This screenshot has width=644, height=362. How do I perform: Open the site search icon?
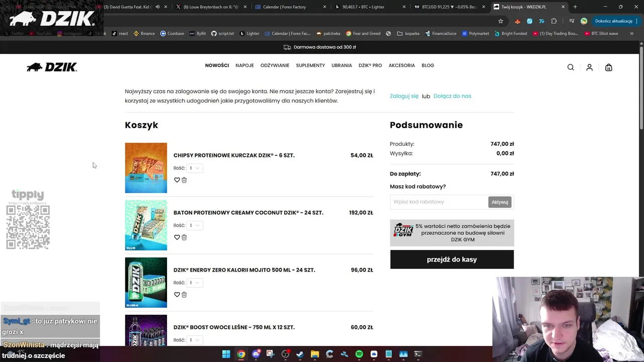[x=571, y=67]
